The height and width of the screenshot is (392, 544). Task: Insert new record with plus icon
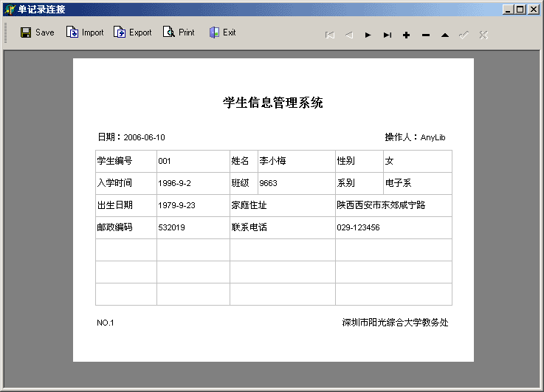coord(406,35)
